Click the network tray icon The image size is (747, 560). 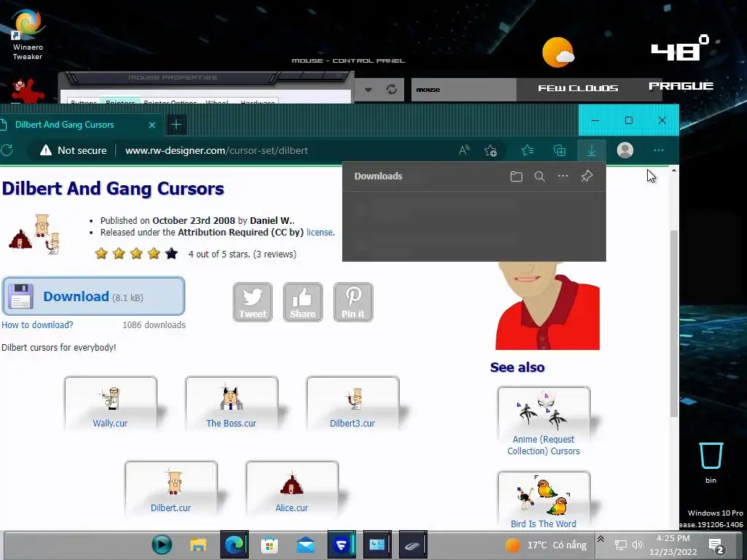coord(620,545)
